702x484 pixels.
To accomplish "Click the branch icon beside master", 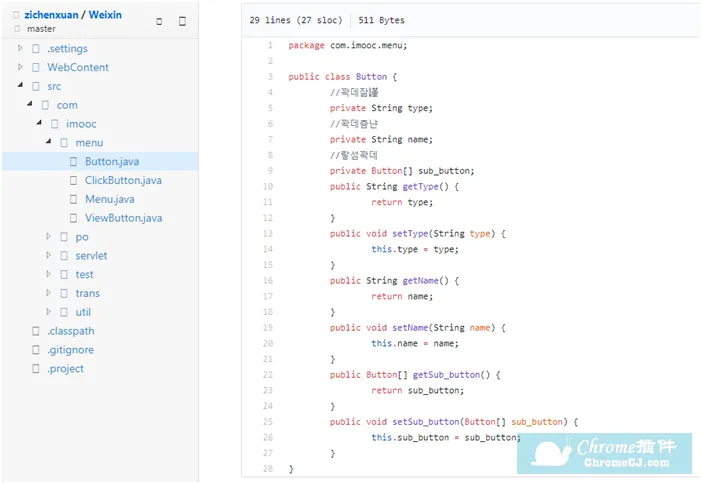I will (x=17, y=29).
